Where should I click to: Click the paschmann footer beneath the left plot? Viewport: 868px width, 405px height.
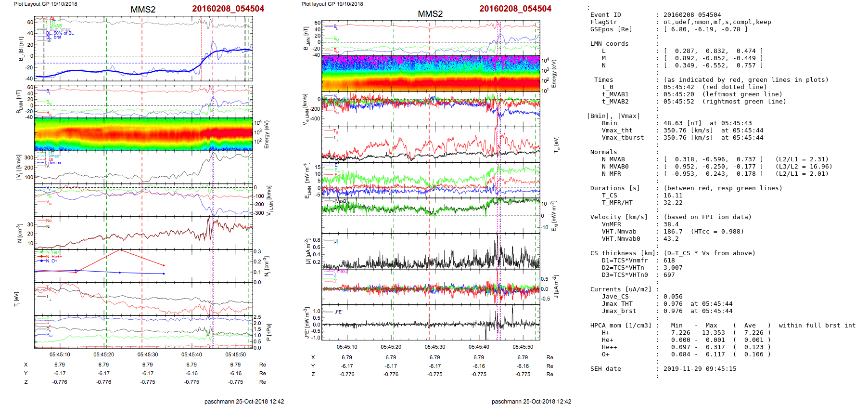[x=244, y=401]
